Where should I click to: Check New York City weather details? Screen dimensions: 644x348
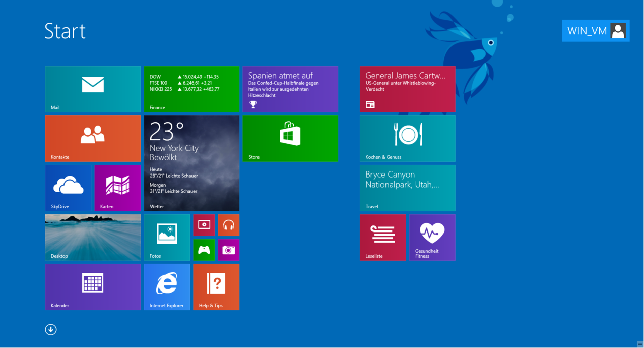pyautogui.click(x=191, y=163)
